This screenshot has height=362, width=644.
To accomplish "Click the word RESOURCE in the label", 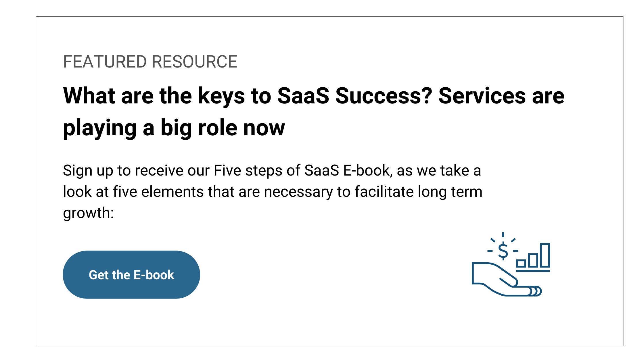I will coord(194,62).
